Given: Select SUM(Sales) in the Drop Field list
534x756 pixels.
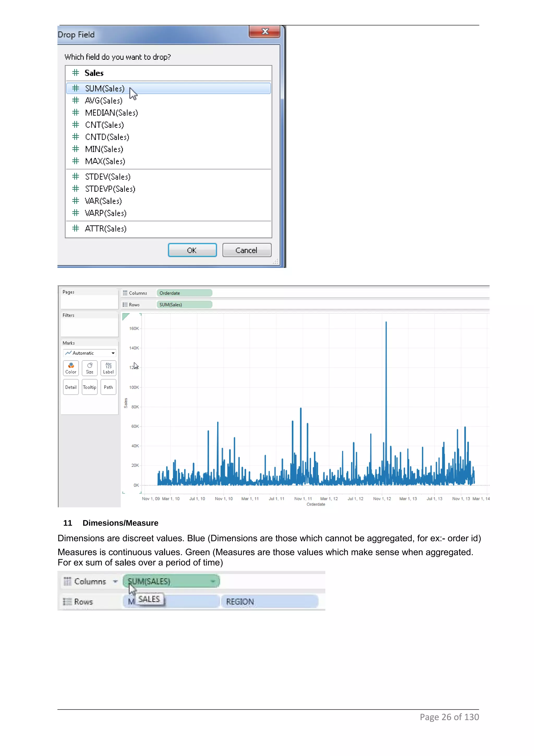Looking at the screenshot, I should coord(105,88).
